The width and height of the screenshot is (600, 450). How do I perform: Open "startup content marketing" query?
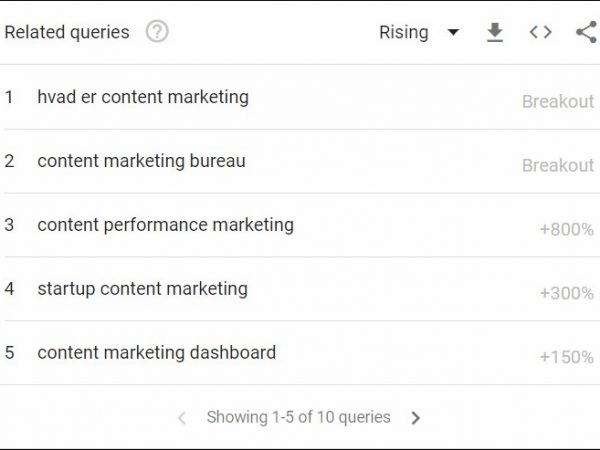142,289
